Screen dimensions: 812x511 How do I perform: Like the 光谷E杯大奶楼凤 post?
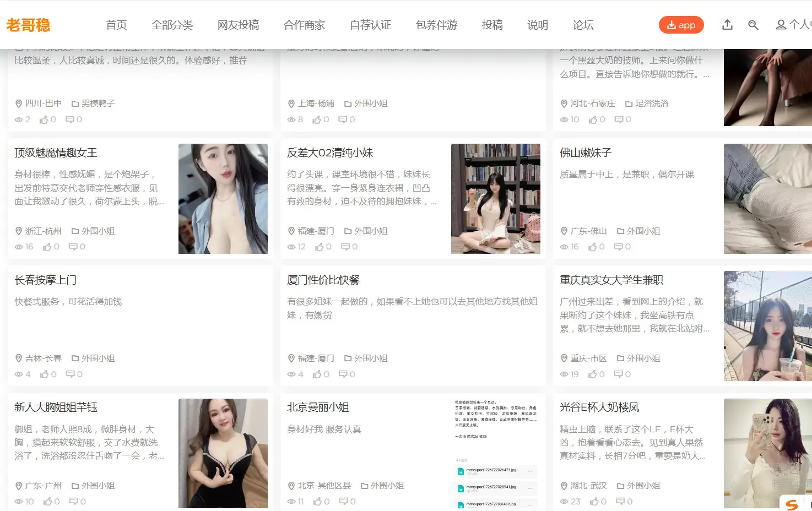(595, 502)
